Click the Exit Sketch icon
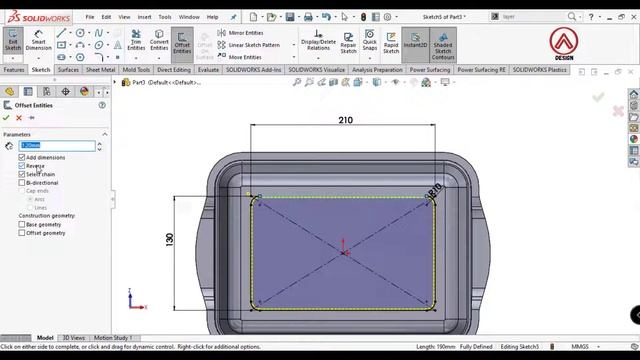Screen dimensions: 640x360 (x=13, y=41)
